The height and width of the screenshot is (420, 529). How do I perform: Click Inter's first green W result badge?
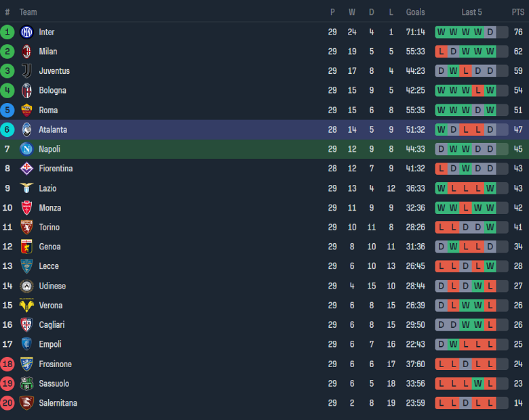tap(441, 32)
